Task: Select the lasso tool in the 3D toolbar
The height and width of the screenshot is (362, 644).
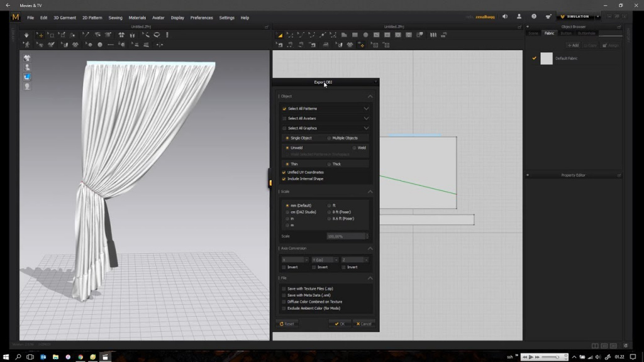Action: pyautogui.click(x=157, y=35)
